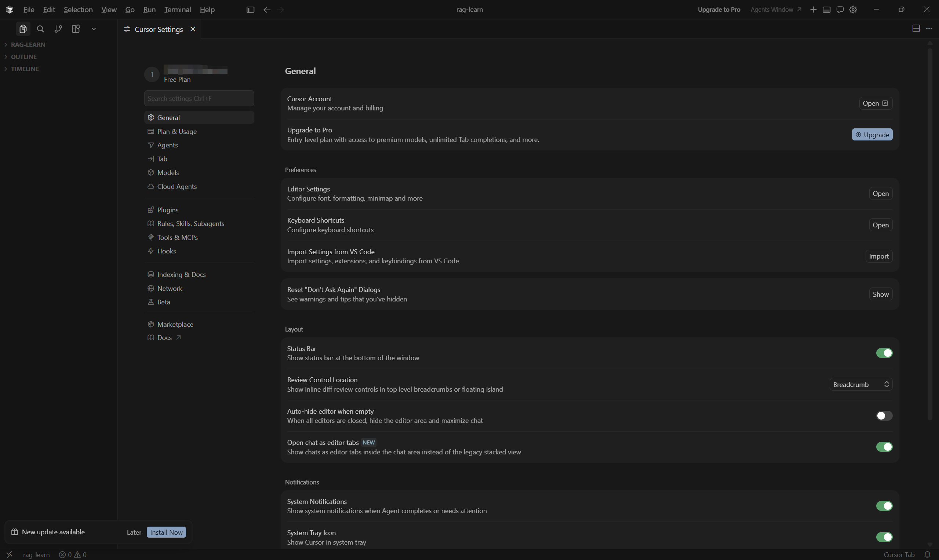Open Keyboard Shortcuts
939x560 pixels.
pyautogui.click(x=881, y=225)
